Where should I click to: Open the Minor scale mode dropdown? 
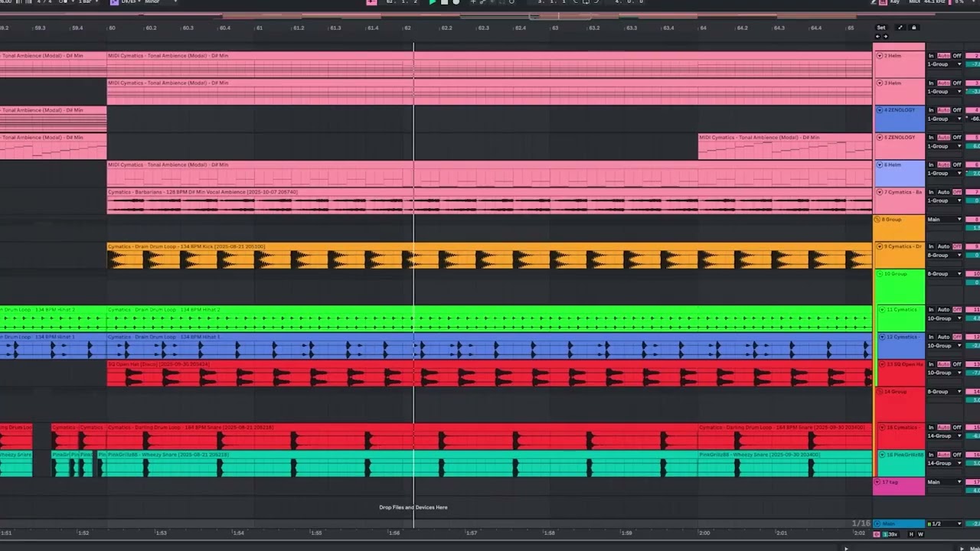[160, 2]
